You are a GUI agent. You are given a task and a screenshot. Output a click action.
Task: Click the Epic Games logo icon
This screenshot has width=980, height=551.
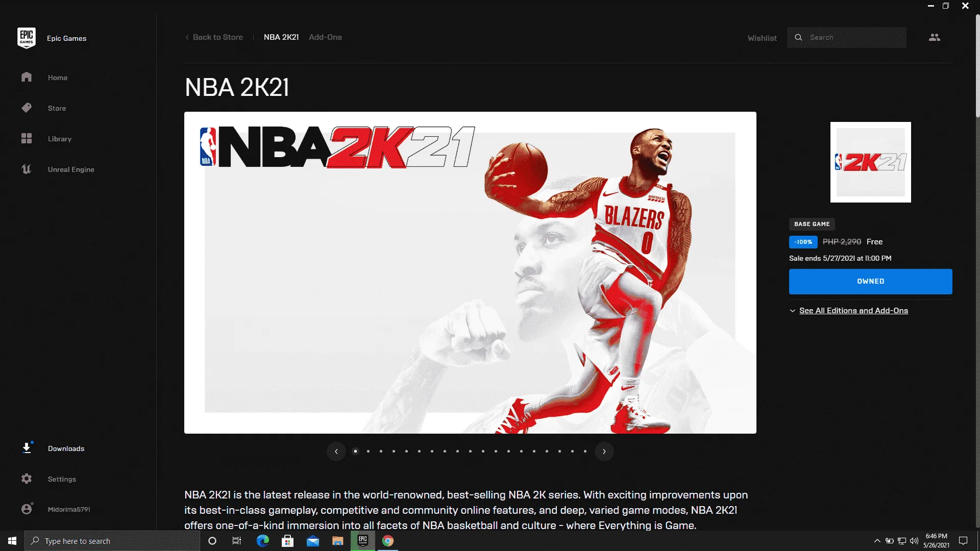pos(27,38)
